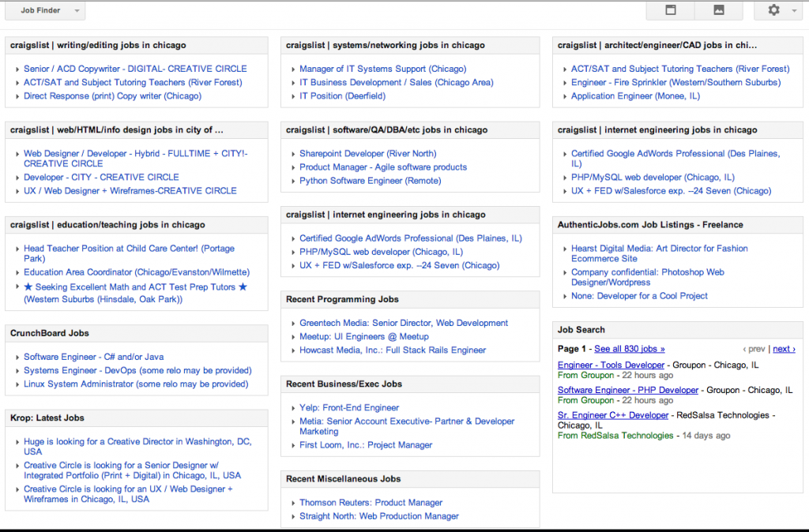The image size is (809, 532).
Task: Open Direct Response Copy writer listing
Action: (112, 96)
